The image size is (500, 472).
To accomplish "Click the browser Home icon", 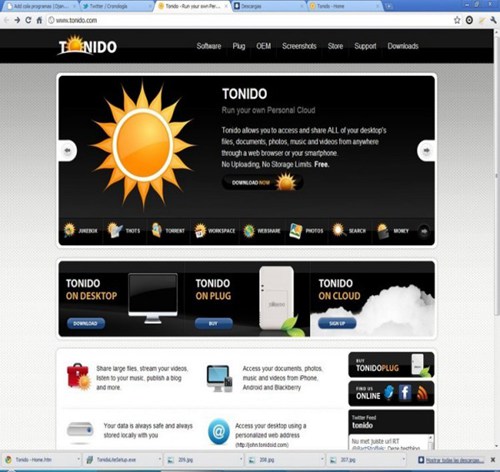I will tap(39, 20).
